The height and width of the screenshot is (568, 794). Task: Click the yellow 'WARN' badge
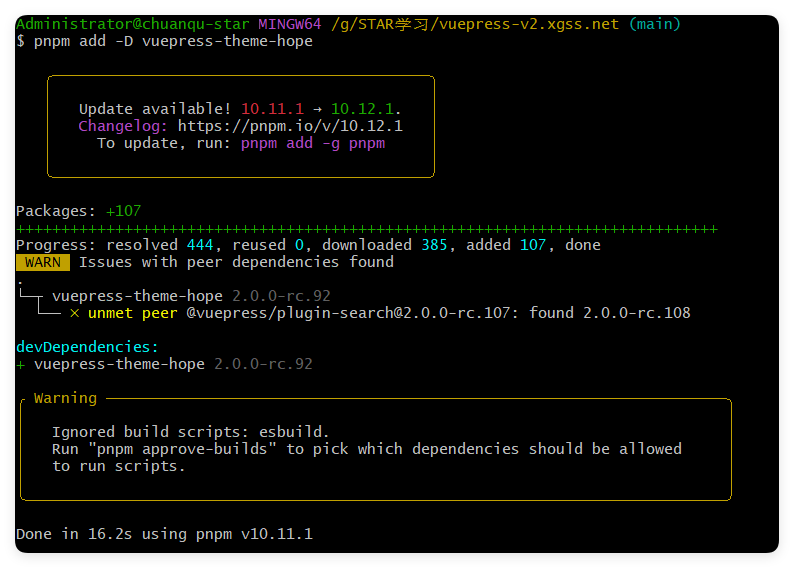(43, 262)
